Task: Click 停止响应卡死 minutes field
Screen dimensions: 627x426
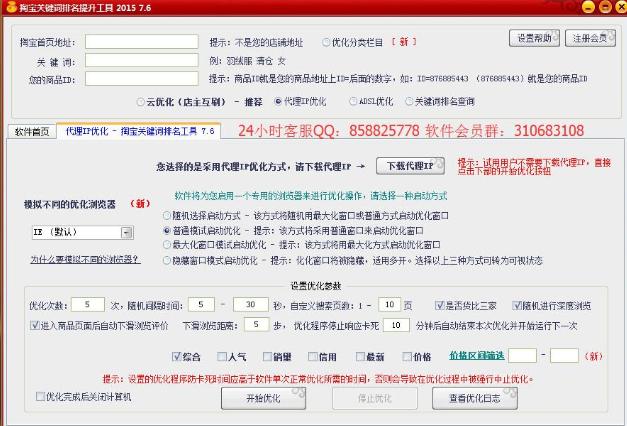Action: click(x=396, y=325)
